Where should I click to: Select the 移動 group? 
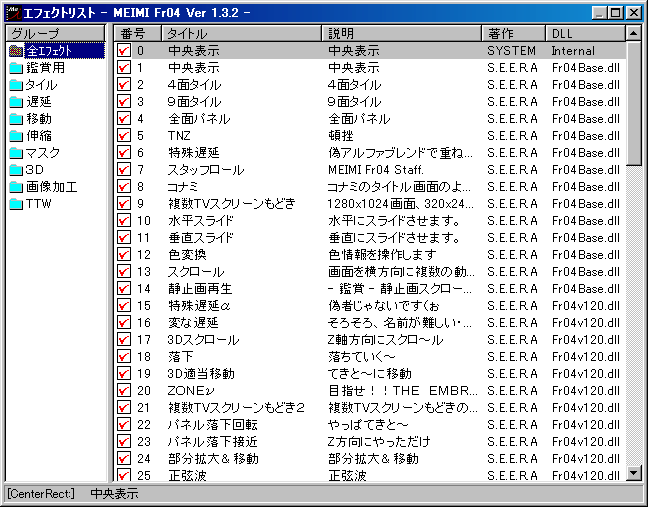point(39,119)
